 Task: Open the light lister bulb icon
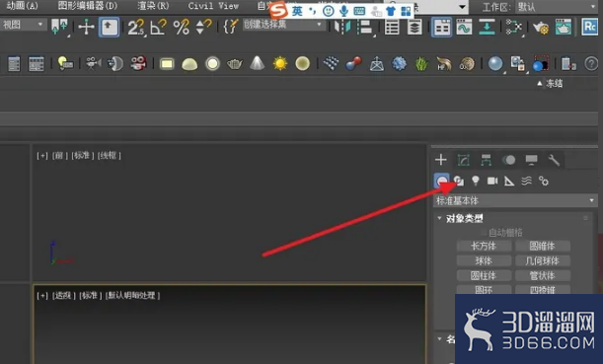(x=65, y=63)
